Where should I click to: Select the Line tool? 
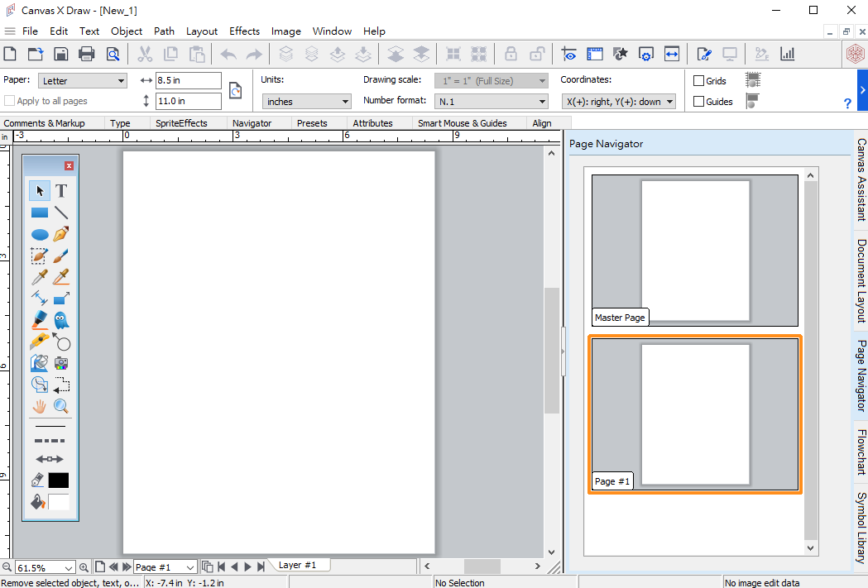click(61, 213)
